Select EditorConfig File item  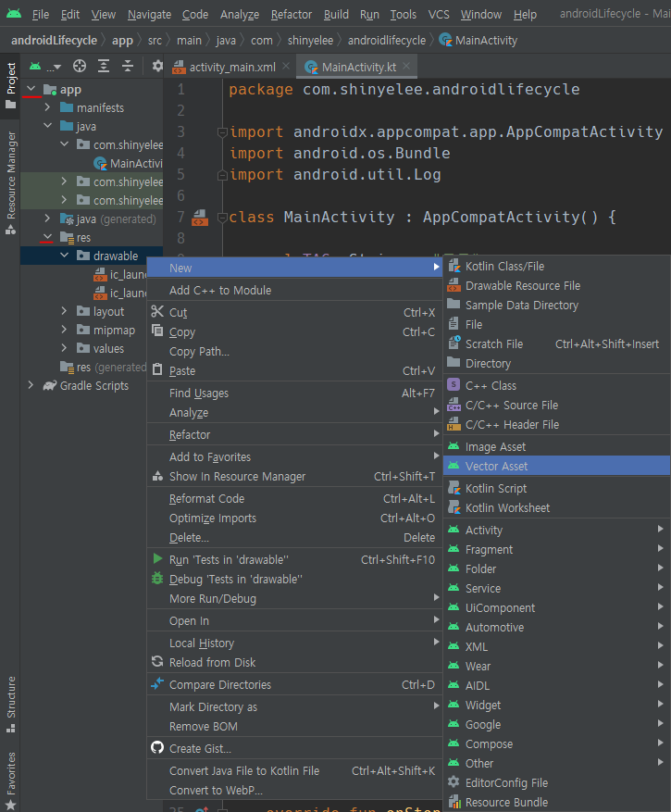(556, 782)
